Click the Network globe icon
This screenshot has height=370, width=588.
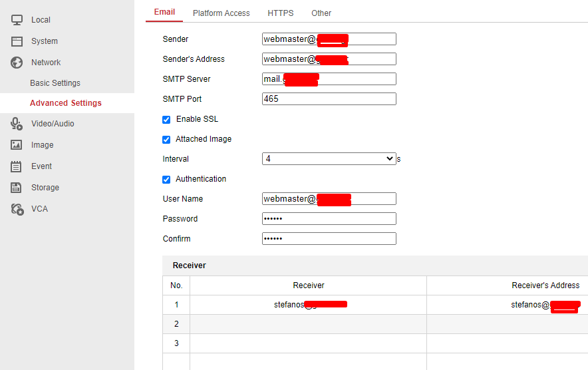[x=17, y=63]
